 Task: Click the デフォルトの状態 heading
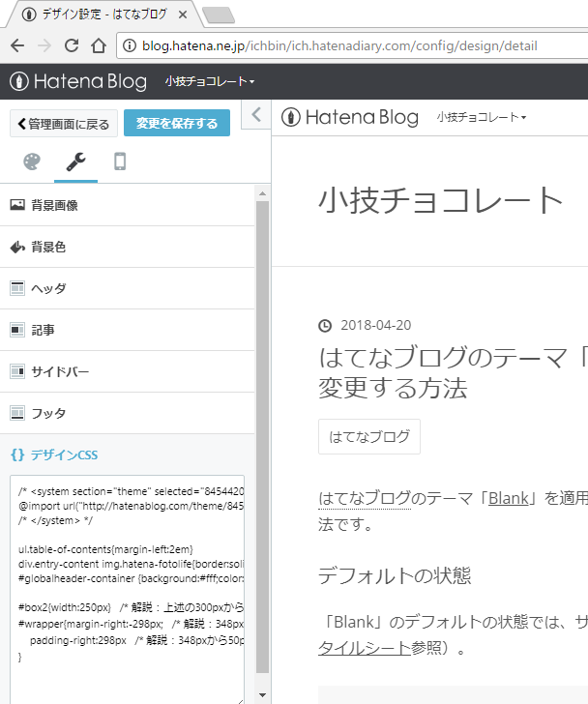point(395,575)
